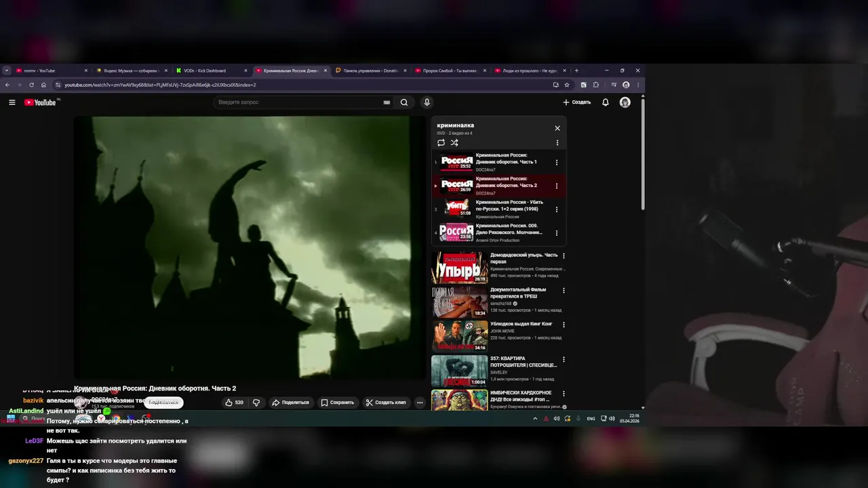Image resolution: width=868 pixels, height=488 pixels.
Task: Open Домодедовский упырь thumbnail
Action: click(x=459, y=268)
